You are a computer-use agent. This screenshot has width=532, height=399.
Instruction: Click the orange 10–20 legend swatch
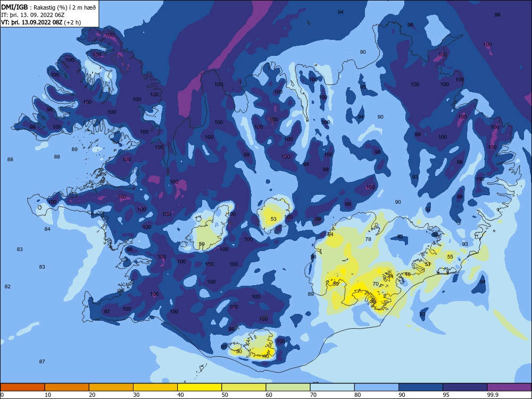tap(67, 387)
